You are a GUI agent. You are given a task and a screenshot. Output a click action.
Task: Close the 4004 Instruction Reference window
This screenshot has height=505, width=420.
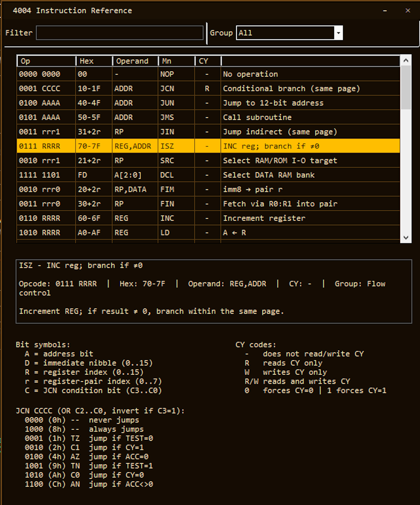click(408, 11)
